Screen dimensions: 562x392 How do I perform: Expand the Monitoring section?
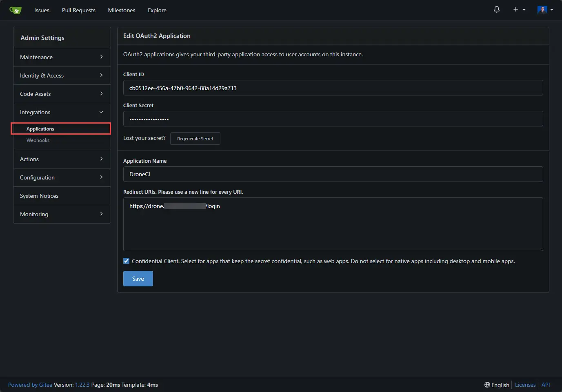(x=62, y=214)
